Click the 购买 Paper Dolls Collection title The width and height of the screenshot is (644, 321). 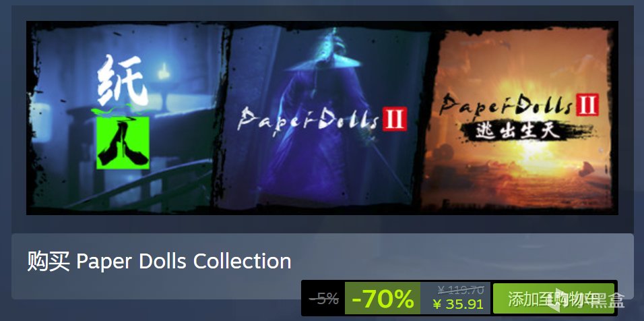[x=159, y=261]
